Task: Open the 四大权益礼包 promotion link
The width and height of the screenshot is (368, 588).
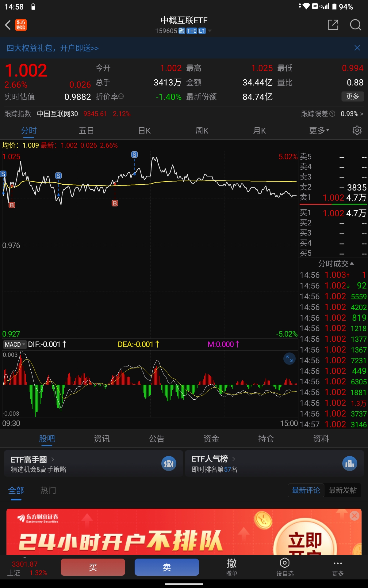Action: pos(52,48)
